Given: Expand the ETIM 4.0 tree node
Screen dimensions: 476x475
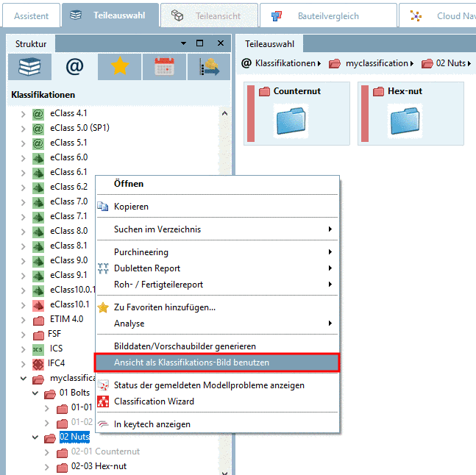Looking at the screenshot, I should pos(23,320).
